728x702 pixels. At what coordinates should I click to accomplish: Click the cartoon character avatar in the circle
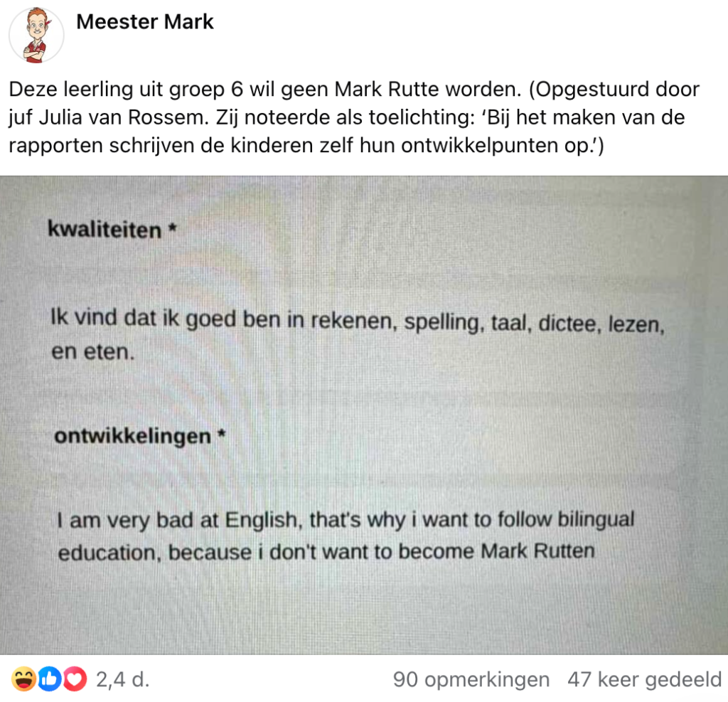(36, 35)
